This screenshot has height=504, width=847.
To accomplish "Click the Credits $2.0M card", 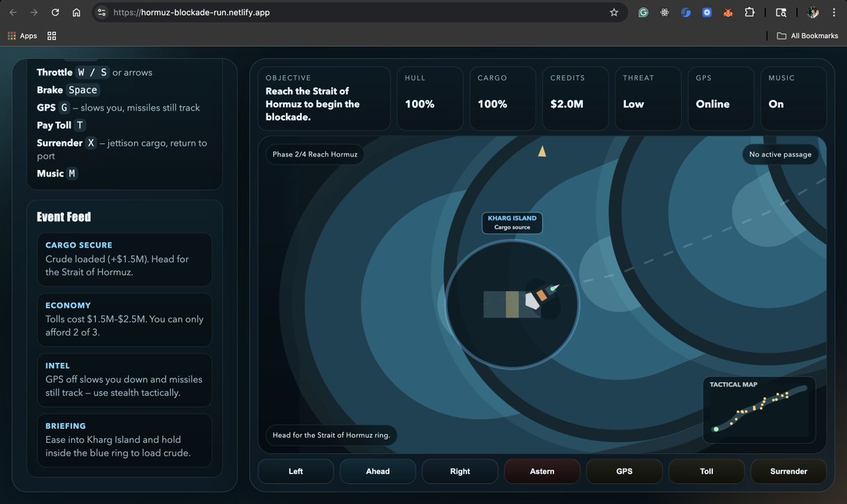I will pos(575,98).
